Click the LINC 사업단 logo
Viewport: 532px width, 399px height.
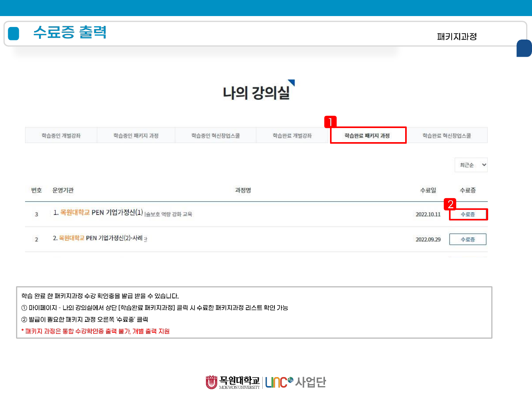point(296,382)
